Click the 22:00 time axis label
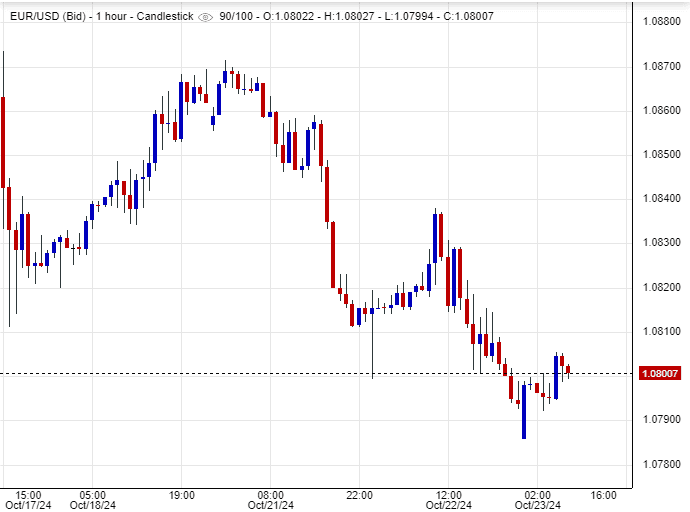 359,494
